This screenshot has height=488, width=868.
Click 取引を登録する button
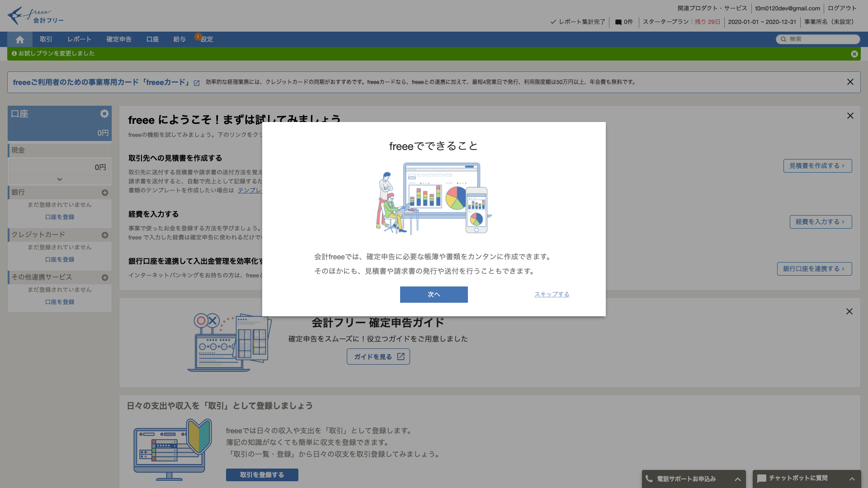(x=262, y=475)
